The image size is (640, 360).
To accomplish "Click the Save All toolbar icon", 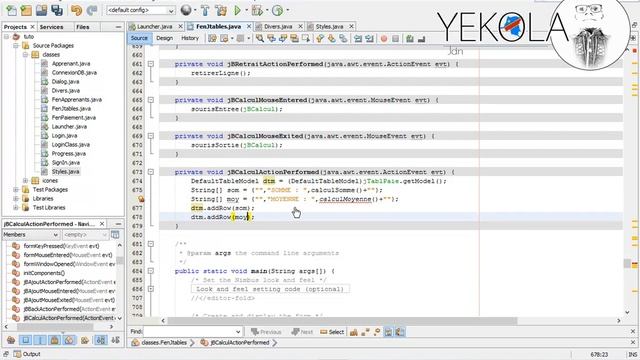I will [x=57, y=10].
